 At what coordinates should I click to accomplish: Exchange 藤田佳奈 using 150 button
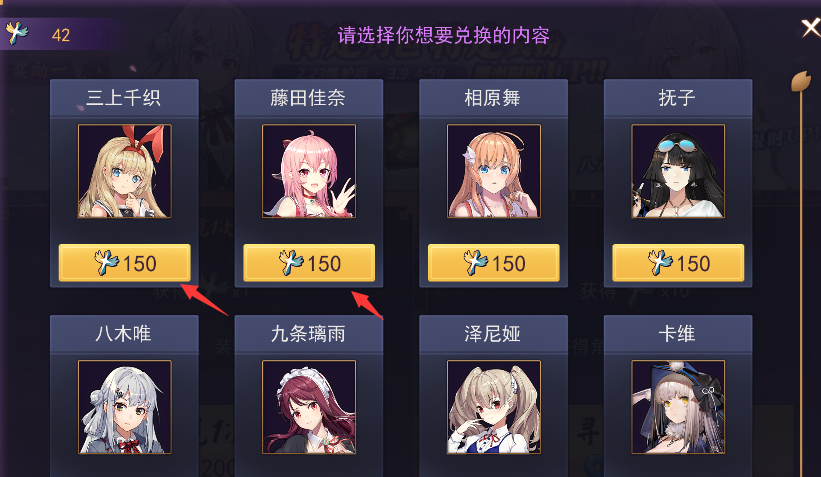coord(309,263)
